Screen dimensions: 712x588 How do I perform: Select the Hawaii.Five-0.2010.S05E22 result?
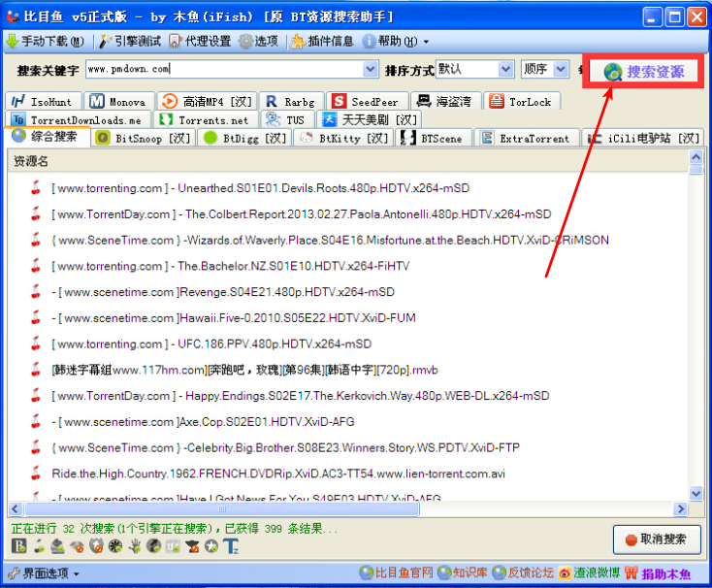(234, 318)
